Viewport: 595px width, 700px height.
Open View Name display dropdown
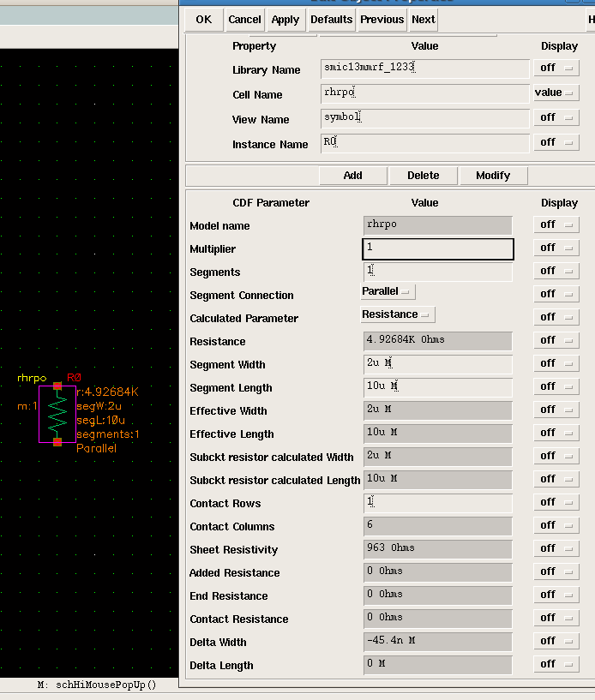pyautogui.click(x=556, y=117)
